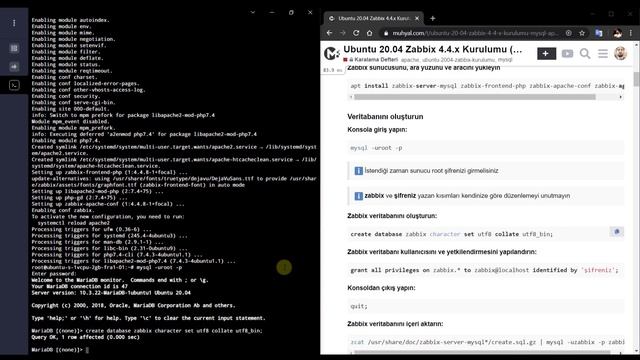Click the Veritabanını oluşturun heading
640x360 pixels.
(385, 117)
